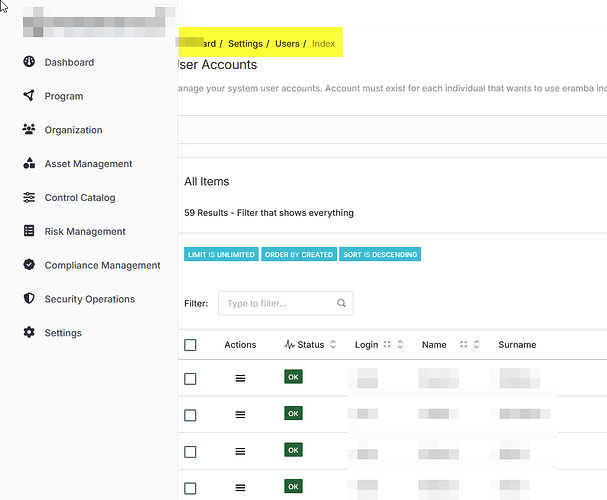The width and height of the screenshot is (607, 500).
Task: Click the Program paper-plane icon
Action: tap(28, 96)
